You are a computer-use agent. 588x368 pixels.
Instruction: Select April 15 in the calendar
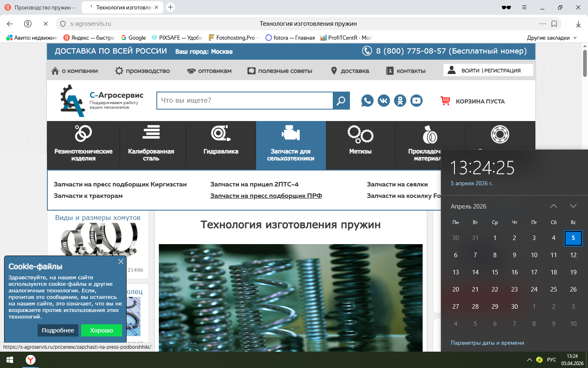pyautogui.click(x=494, y=272)
